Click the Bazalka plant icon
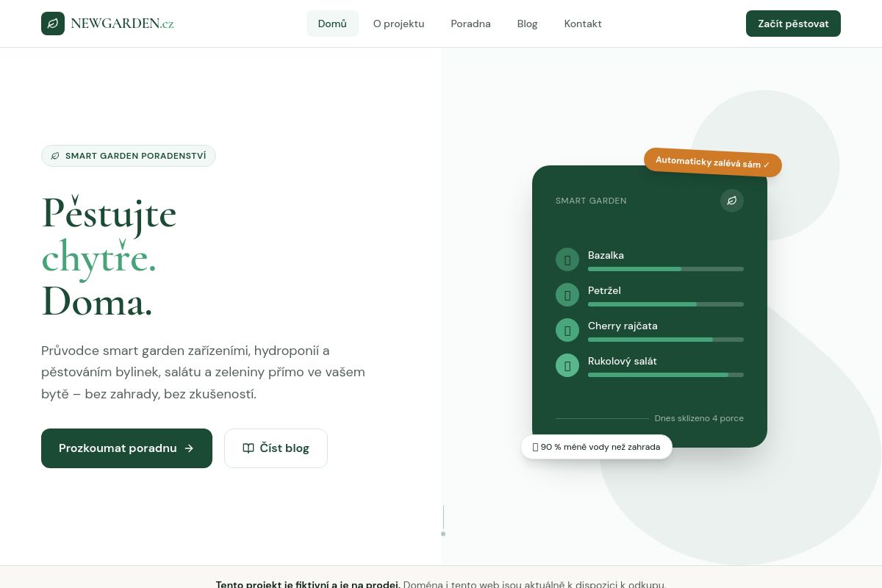The width and height of the screenshot is (882, 588). [567, 259]
